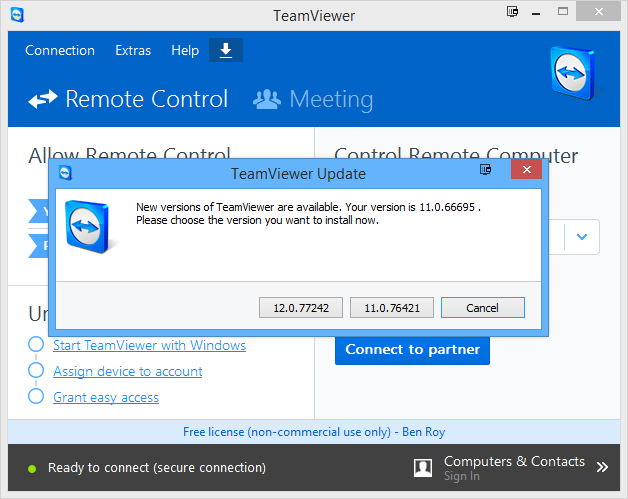The height and width of the screenshot is (499, 628).
Task: Open the partner ID dropdown arrow
Action: click(x=582, y=238)
